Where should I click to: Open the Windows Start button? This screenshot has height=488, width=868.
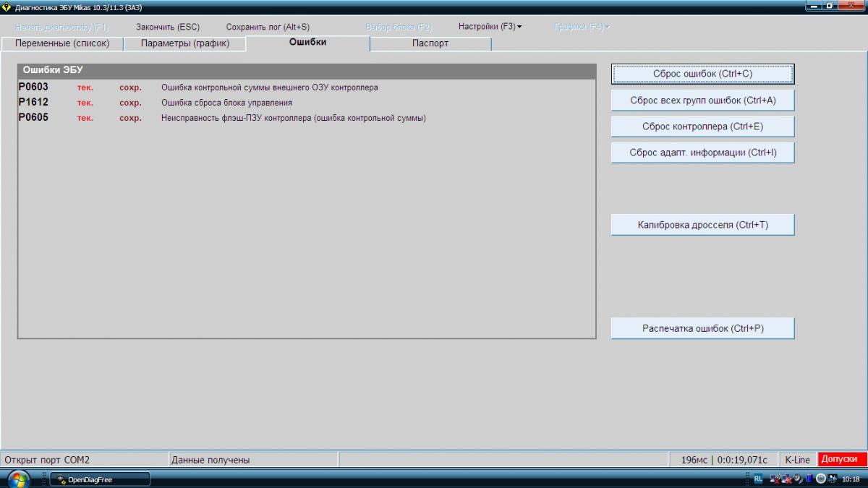pos(18,479)
